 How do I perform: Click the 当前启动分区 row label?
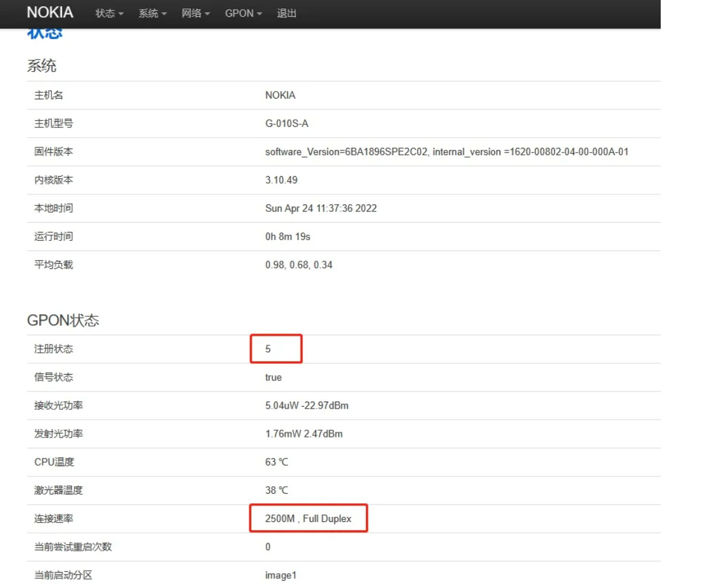63,575
